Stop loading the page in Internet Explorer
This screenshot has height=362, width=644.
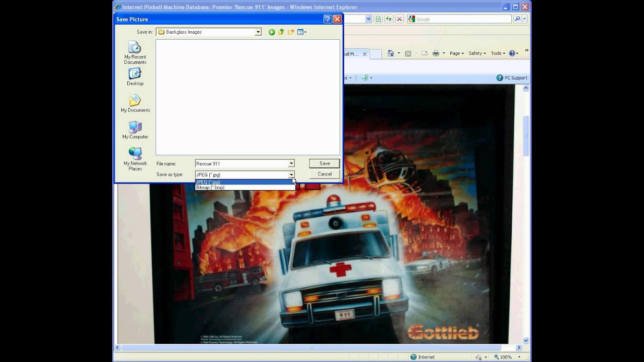click(399, 19)
